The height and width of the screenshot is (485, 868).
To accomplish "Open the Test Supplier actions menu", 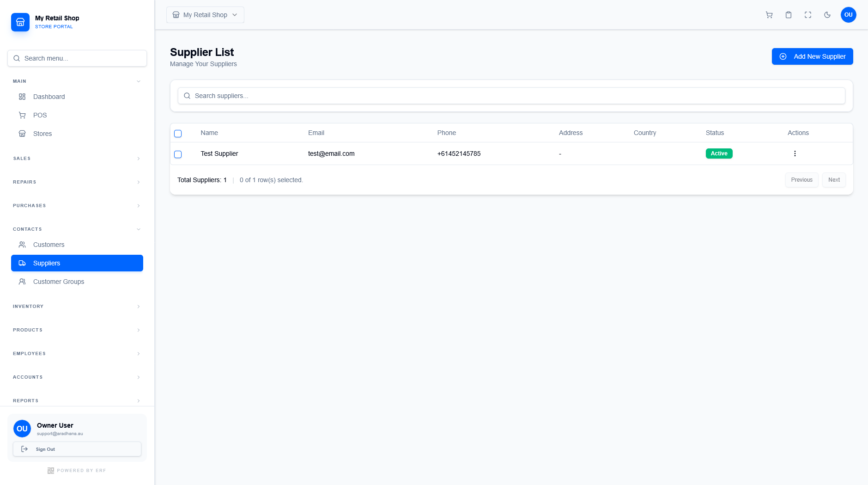I will coord(794,153).
